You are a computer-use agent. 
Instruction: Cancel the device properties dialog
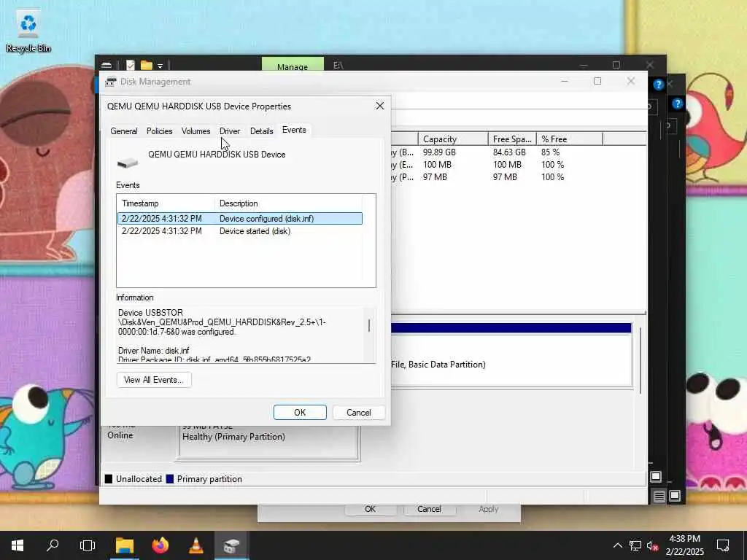(x=358, y=413)
